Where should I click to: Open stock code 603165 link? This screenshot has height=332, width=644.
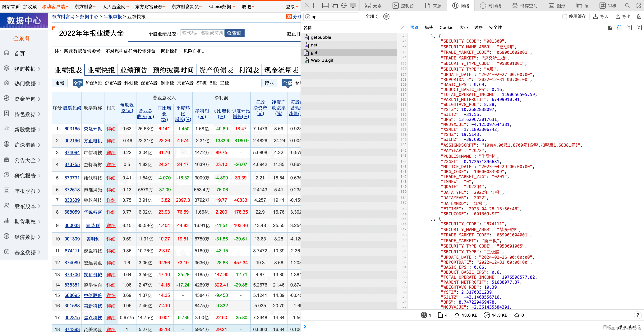click(72, 129)
